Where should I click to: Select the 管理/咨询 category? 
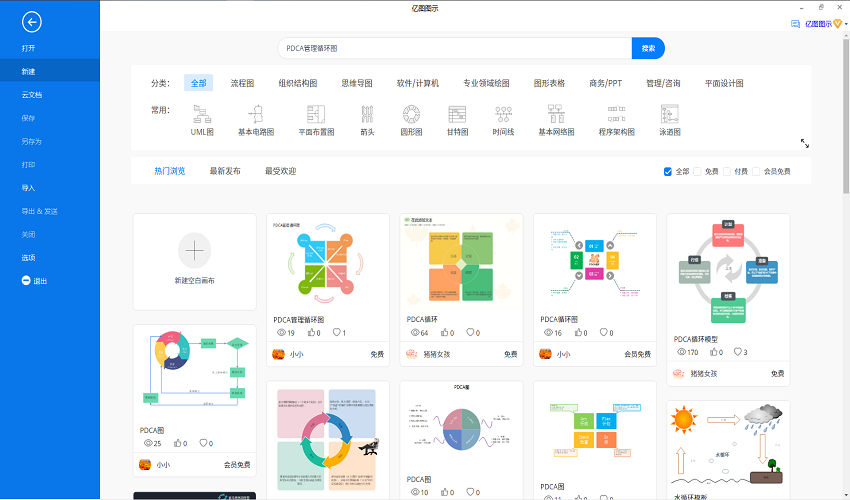tap(663, 83)
